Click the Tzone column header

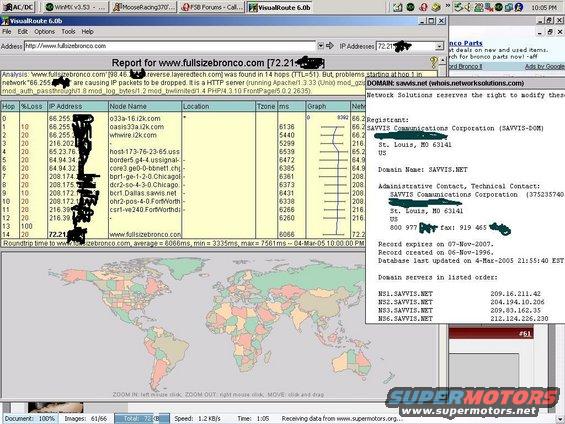(266, 106)
